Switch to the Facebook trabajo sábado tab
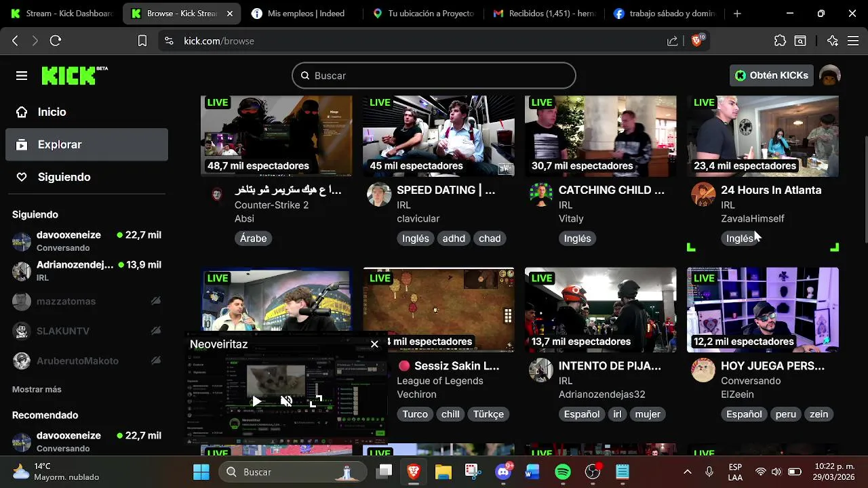The height and width of the screenshot is (488, 868). pyautogui.click(x=665, y=14)
